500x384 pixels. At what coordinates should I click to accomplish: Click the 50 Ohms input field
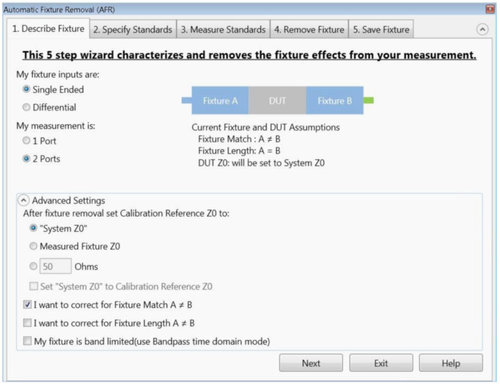55,266
